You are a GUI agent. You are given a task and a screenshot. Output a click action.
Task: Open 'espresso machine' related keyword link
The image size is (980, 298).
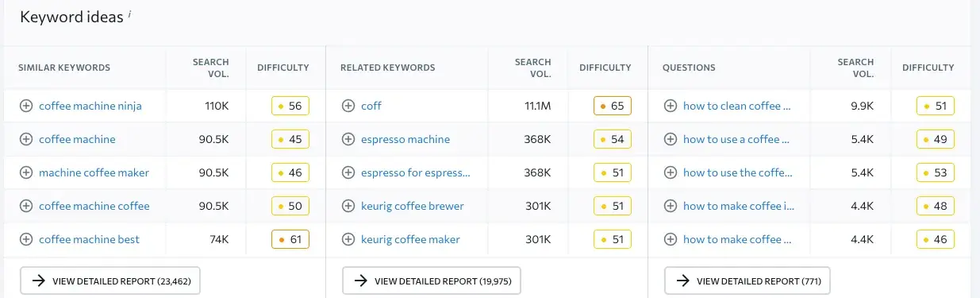pyautogui.click(x=405, y=139)
